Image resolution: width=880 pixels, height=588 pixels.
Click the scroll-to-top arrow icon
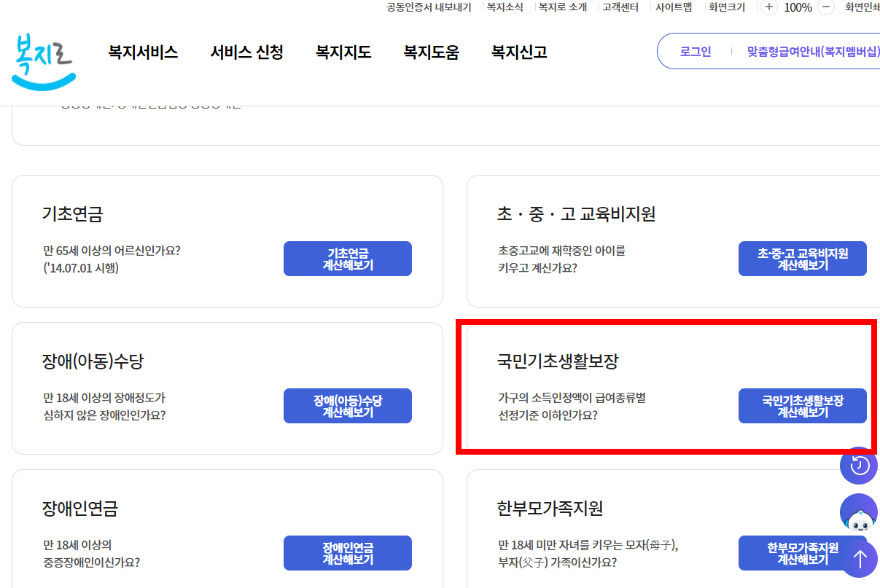[859, 558]
